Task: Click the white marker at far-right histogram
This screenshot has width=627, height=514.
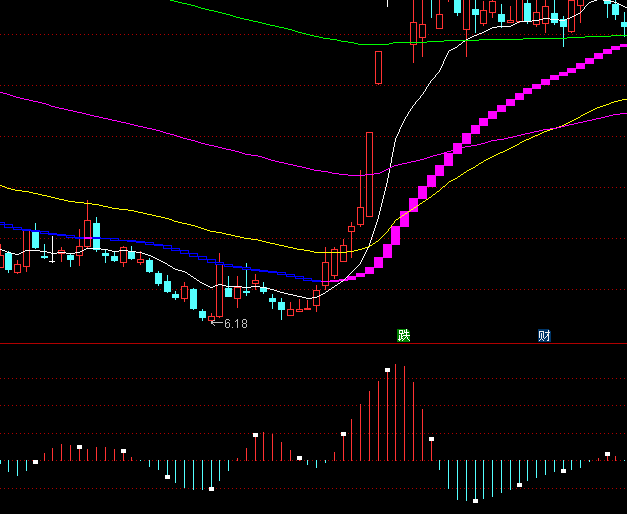Action: click(605, 454)
